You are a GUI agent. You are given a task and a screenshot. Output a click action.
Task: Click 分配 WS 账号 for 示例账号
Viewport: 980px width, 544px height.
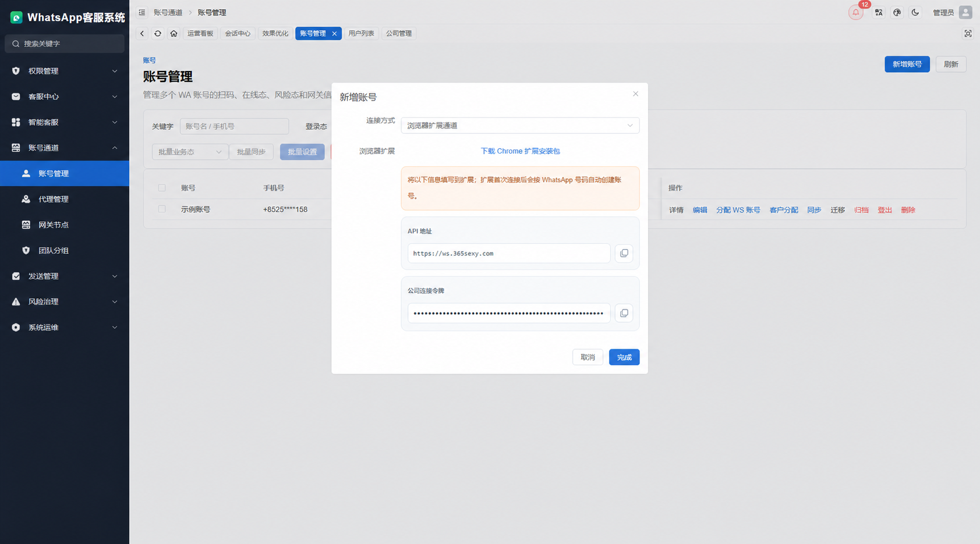(x=738, y=210)
